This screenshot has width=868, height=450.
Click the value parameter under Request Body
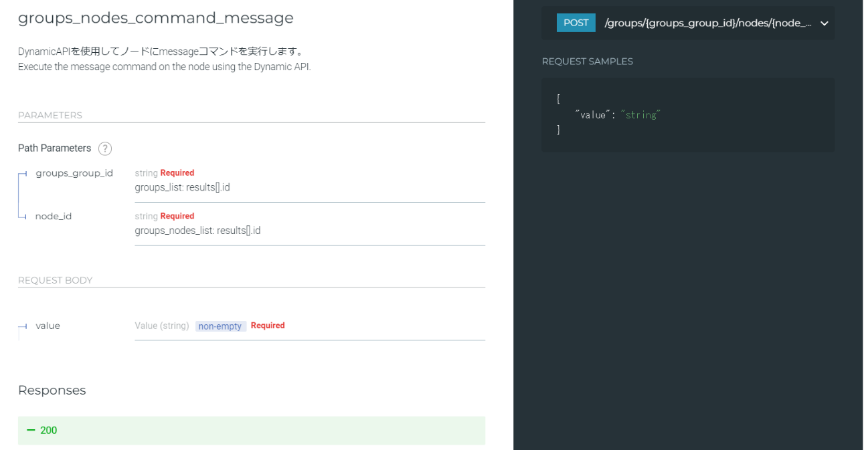(48, 326)
